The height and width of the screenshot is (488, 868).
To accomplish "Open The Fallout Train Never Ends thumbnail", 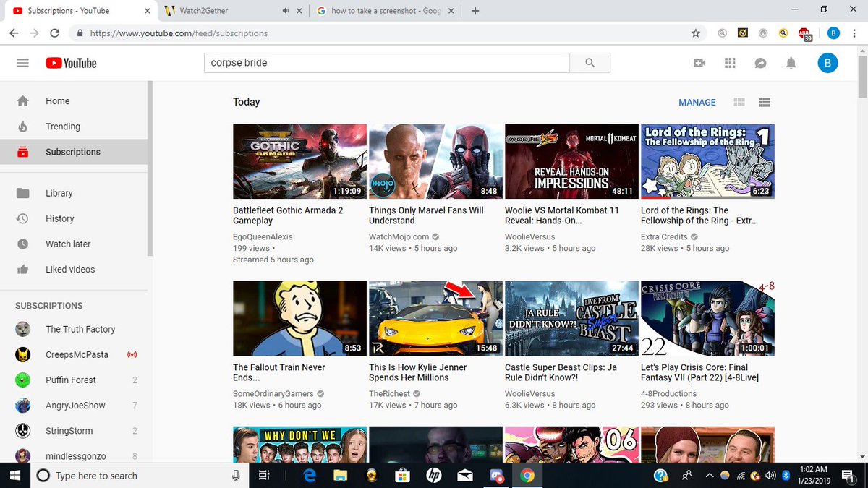I will click(x=299, y=318).
